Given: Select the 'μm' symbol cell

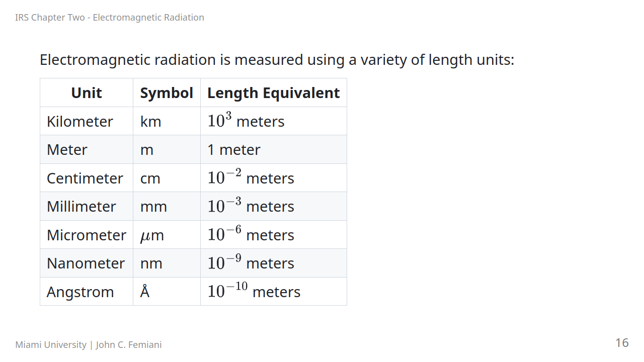Looking at the screenshot, I should [x=152, y=235].
